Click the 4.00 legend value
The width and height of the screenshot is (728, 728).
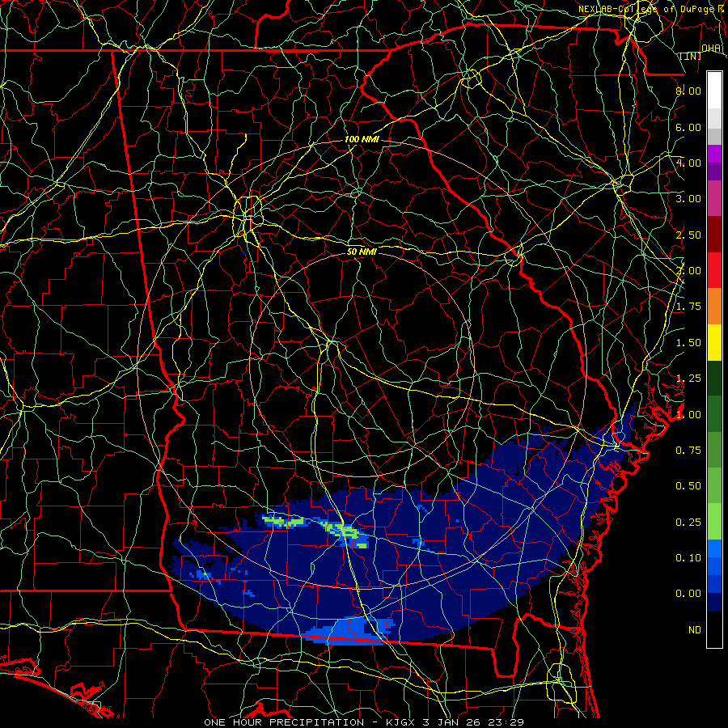pos(688,163)
